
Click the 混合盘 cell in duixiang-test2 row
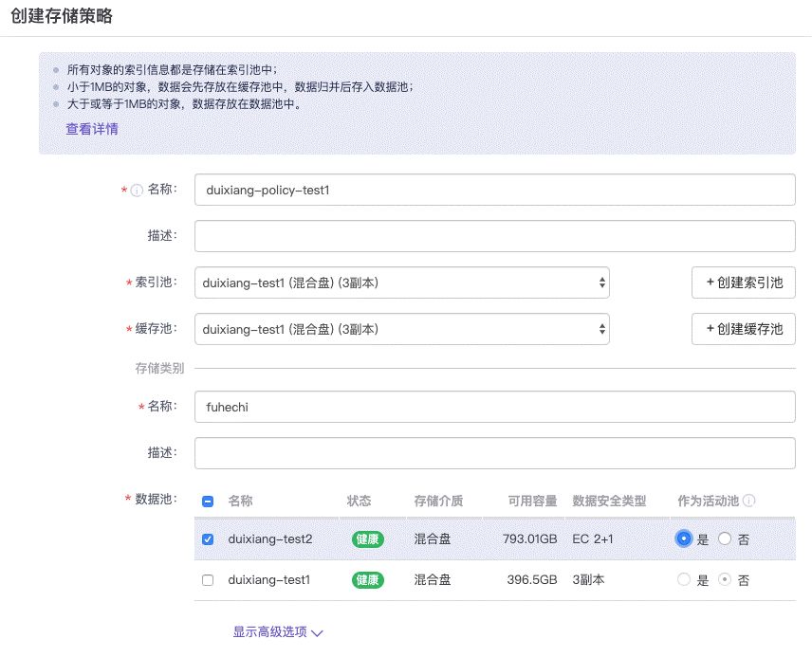[433, 538]
